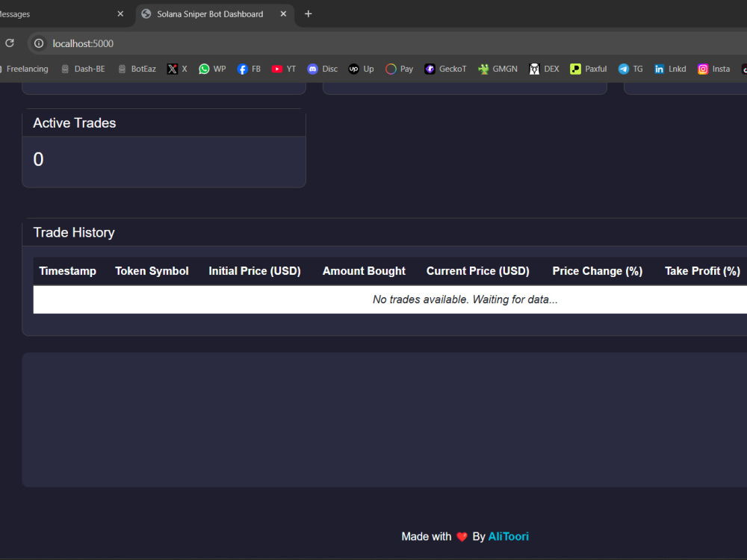747x560 pixels.
Task: Open the WhatsApp WP bookmark
Action: pos(212,69)
